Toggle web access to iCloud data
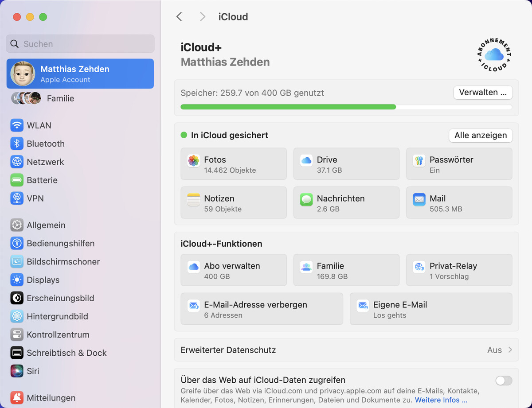 504,381
